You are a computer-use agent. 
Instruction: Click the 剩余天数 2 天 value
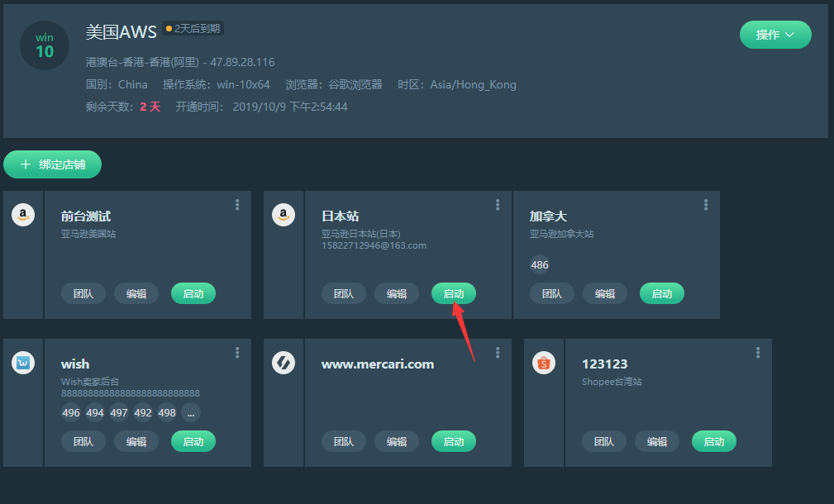pyautogui.click(x=150, y=107)
